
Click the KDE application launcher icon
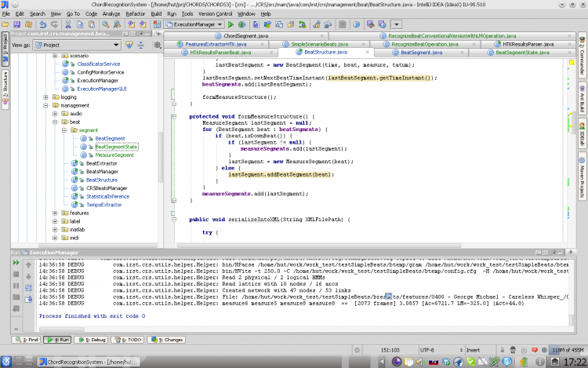click(7, 362)
